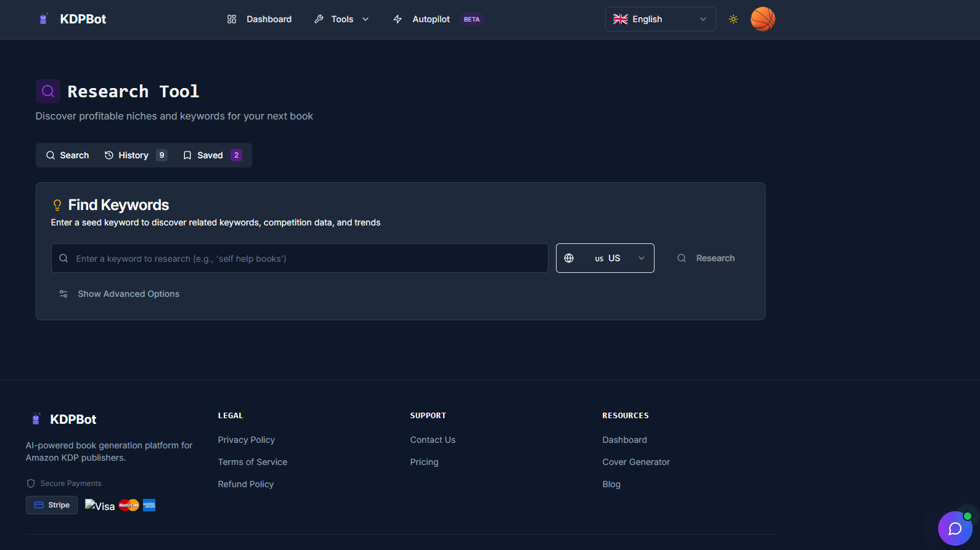This screenshot has height=550, width=980.
Task: Click the search icon inside keyword field
Action: click(x=63, y=258)
